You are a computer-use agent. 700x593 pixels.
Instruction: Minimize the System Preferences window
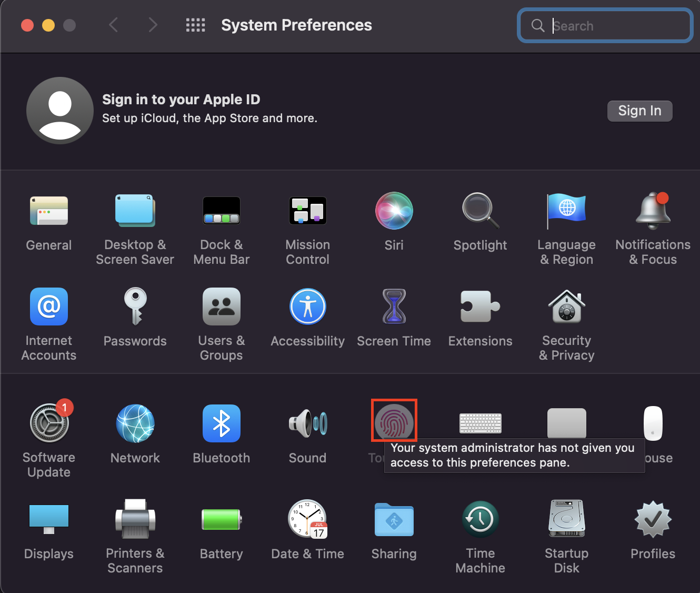(x=48, y=25)
